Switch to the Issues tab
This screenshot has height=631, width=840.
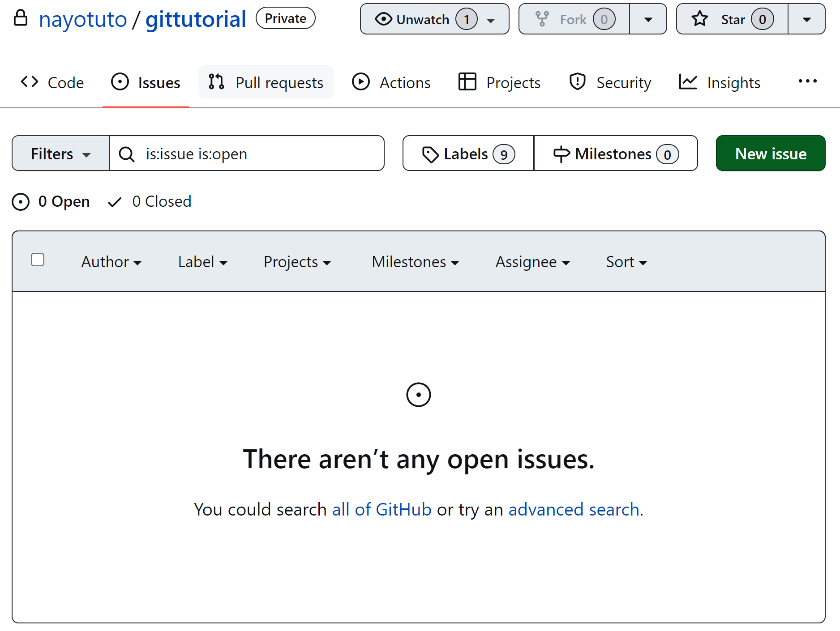point(146,82)
